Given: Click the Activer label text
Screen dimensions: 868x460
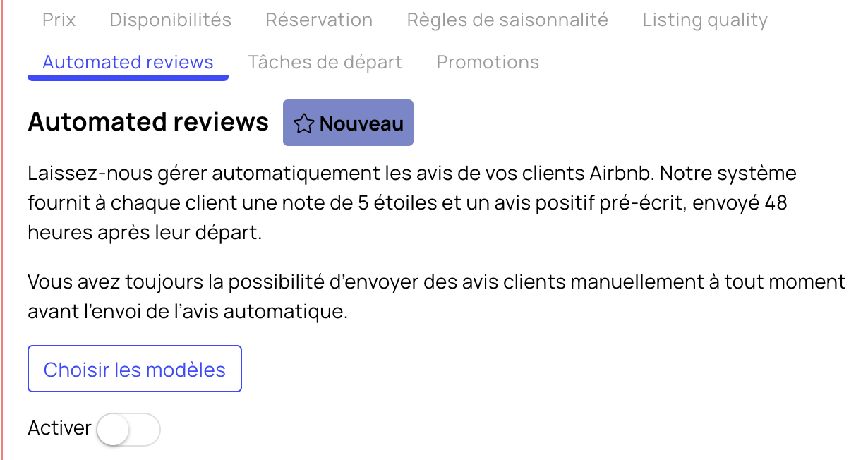Looking at the screenshot, I should (x=59, y=428).
